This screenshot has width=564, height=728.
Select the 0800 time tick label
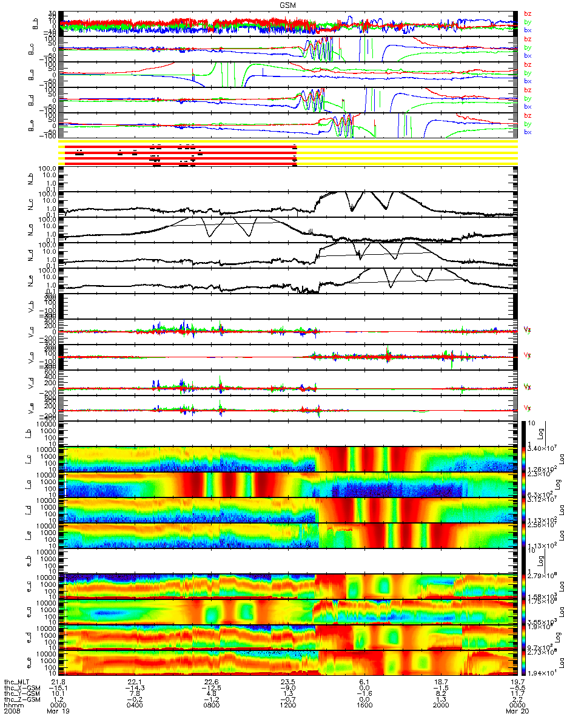coord(212,706)
